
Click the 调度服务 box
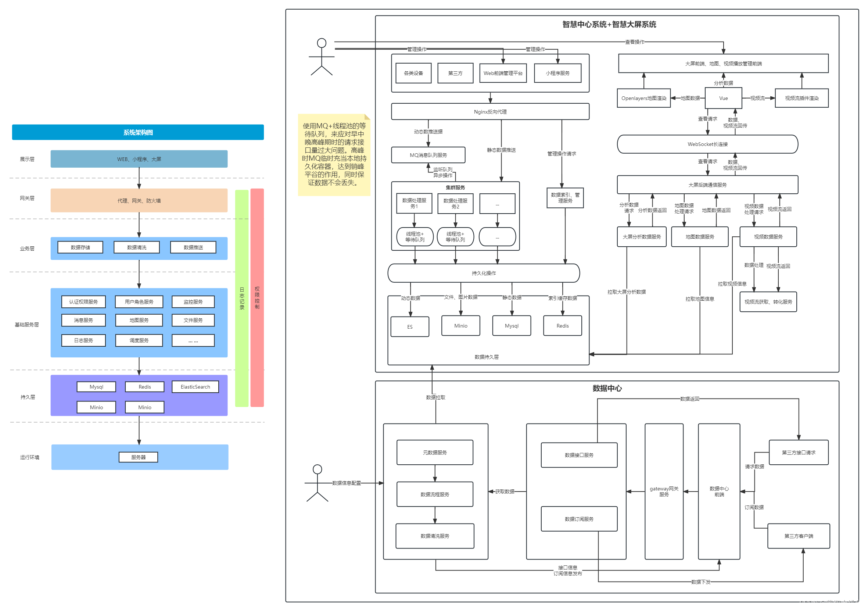click(x=139, y=340)
